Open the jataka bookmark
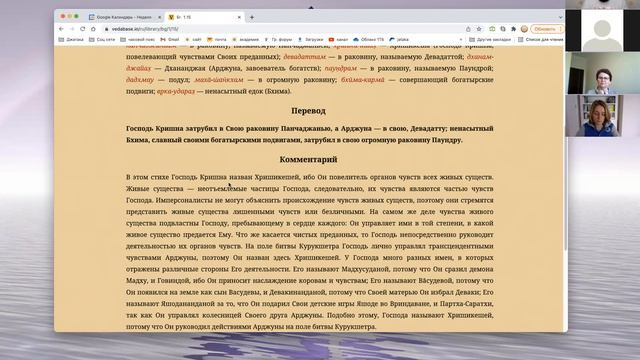 click(x=399, y=40)
